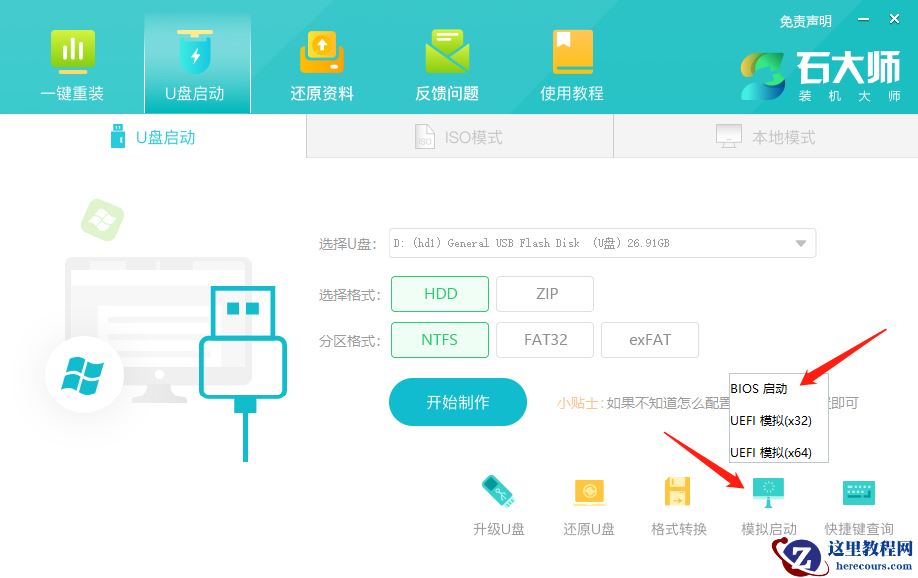Select exFAT partition format
The width and height of the screenshot is (918, 578).
649,340
